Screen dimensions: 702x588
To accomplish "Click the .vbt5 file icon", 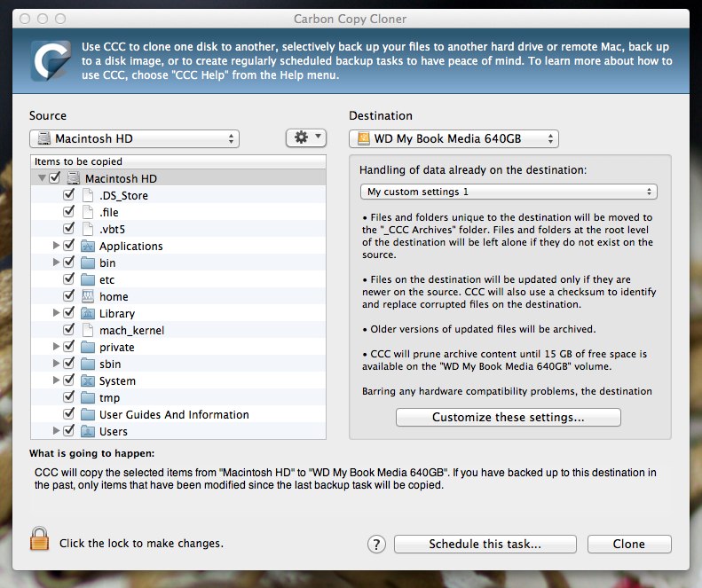I will 88,229.
